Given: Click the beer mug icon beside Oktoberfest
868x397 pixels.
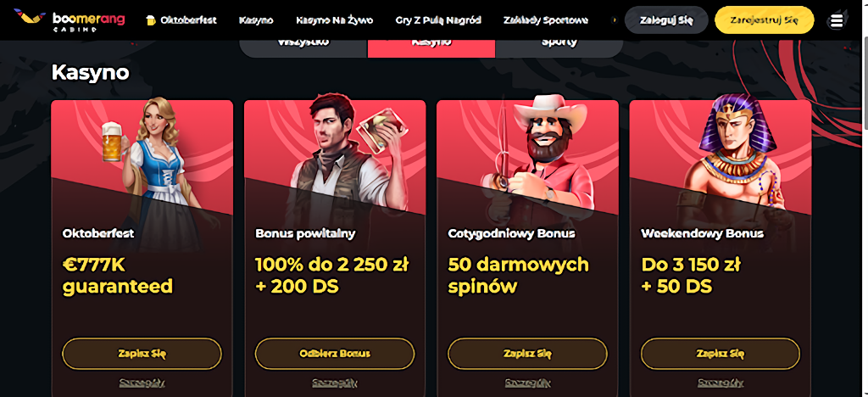Looking at the screenshot, I should click(x=151, y=20).
